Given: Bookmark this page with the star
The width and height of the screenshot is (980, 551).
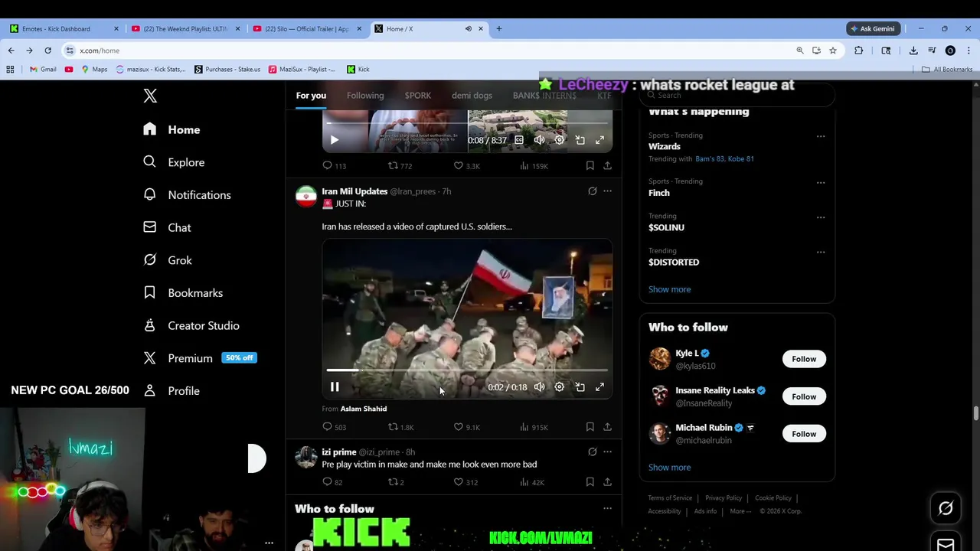Looking at the screenshot, I should point(833,51).
